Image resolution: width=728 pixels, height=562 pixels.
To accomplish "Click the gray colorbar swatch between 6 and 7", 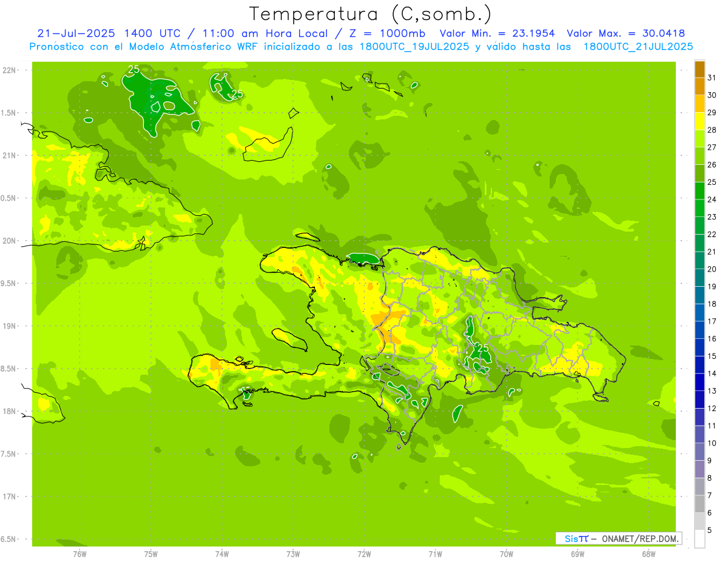I will 699,504.
